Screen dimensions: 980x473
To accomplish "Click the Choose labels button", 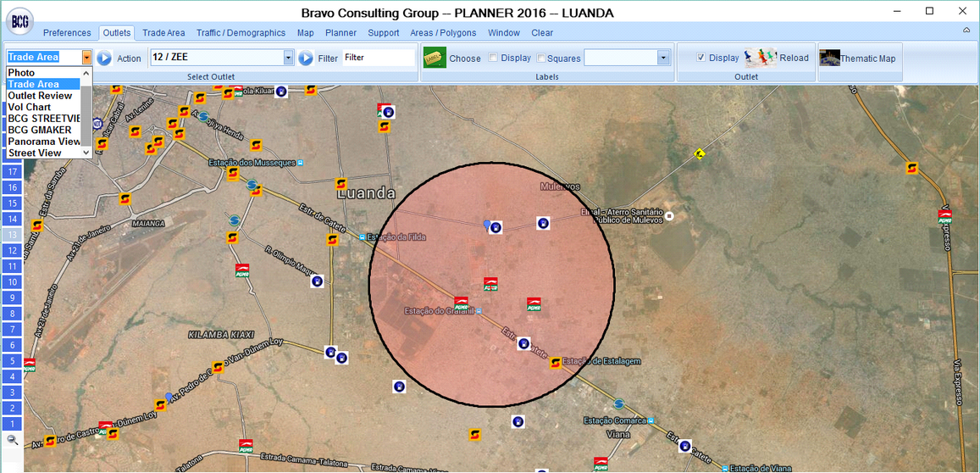I will click(465, 58).
